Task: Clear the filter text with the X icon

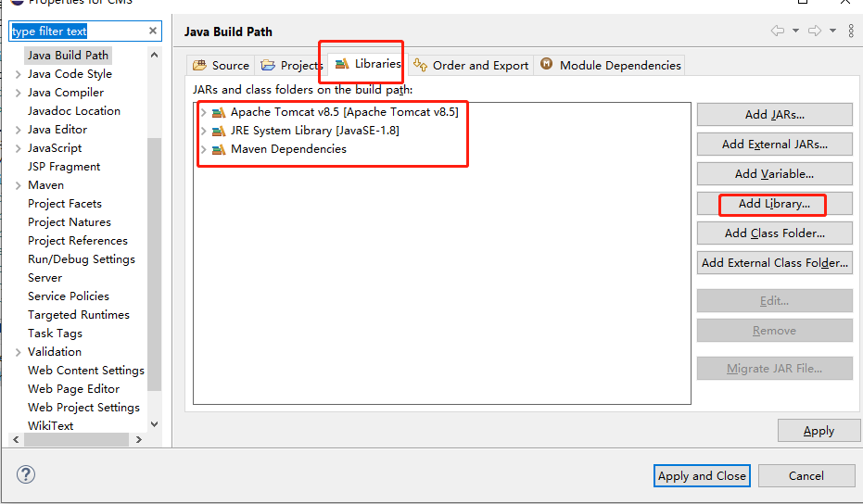Action: point(153,31)
